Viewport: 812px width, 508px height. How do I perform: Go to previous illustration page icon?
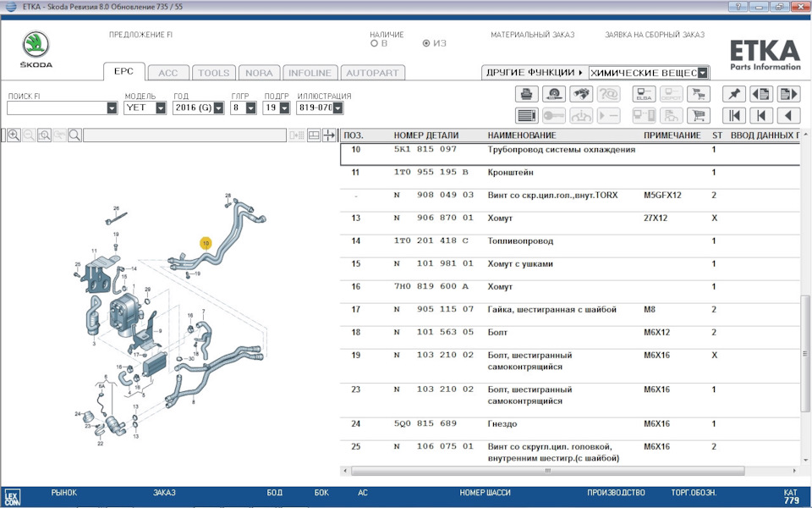761,94
